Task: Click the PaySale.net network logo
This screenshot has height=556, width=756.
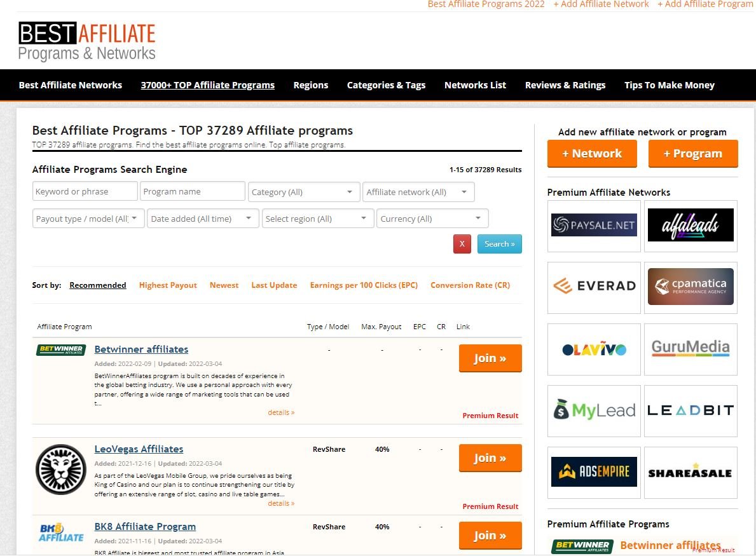Action: [x=594, y=226]
